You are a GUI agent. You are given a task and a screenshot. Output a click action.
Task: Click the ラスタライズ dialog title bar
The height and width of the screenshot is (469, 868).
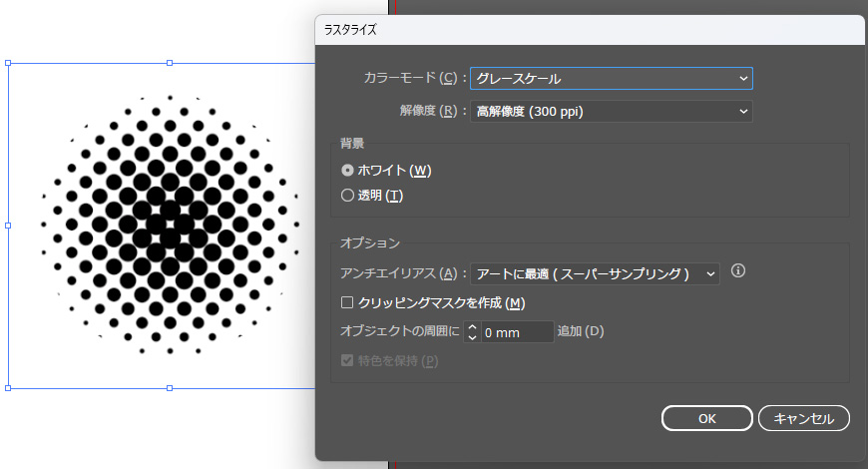coord(589,30)
